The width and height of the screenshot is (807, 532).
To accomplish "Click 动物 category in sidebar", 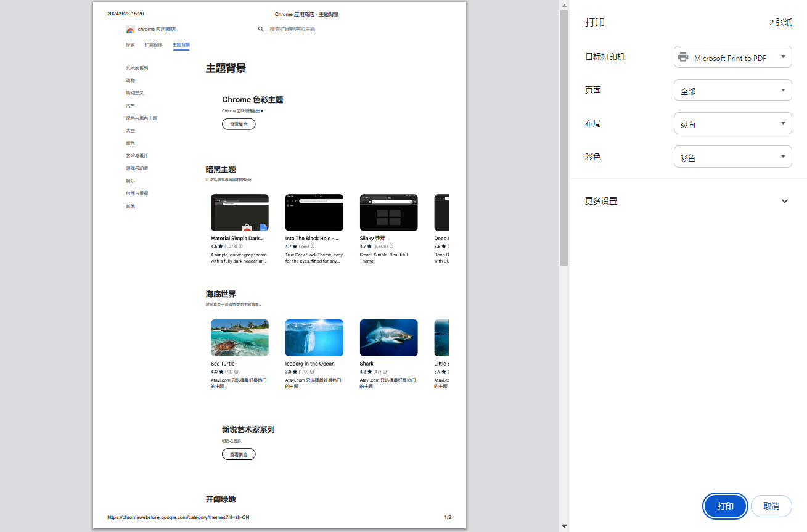I will 130,81.
